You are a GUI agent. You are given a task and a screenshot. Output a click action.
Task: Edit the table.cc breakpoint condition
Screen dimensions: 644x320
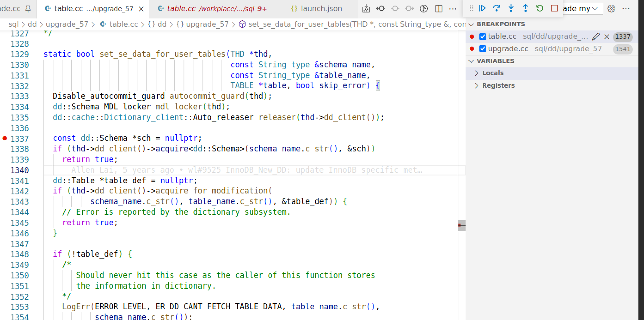(x=596, y=36)
